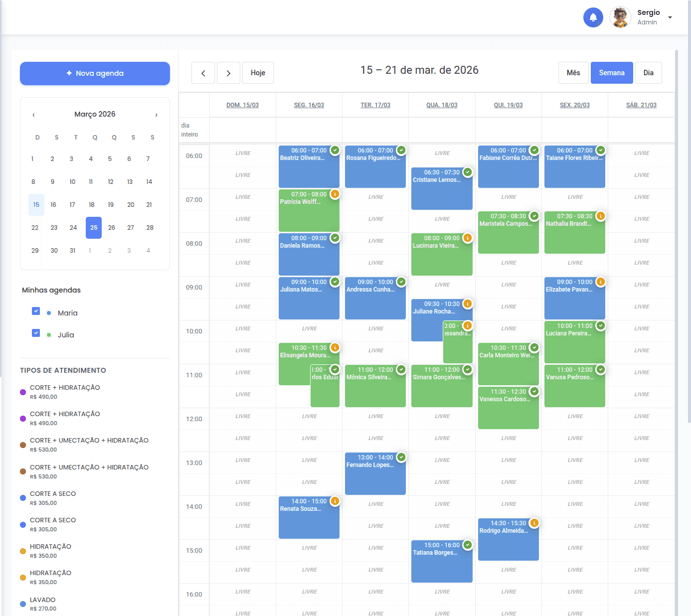
Task: Open the QUA. 18/03 day header
Action: click(442, 105)
